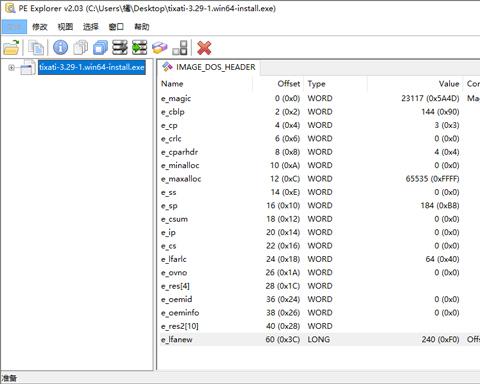Click the red X toolbar icon

(204, 48)
